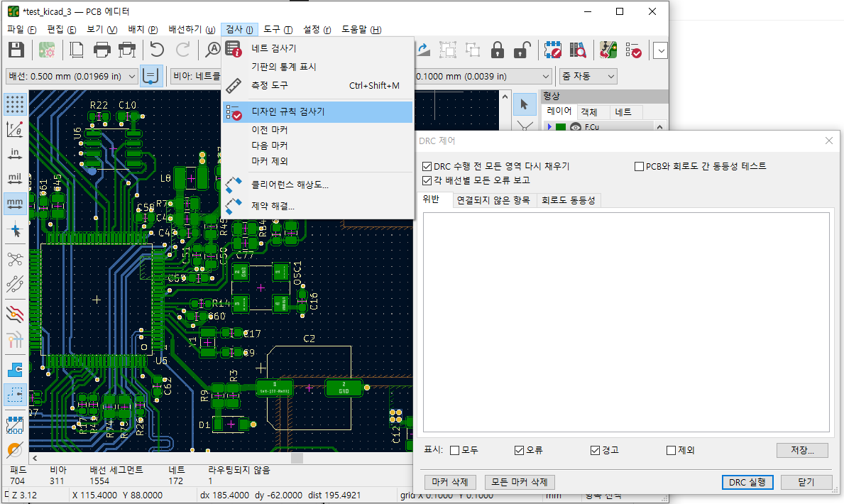Select mils unit icon

[x=15, y=179]
